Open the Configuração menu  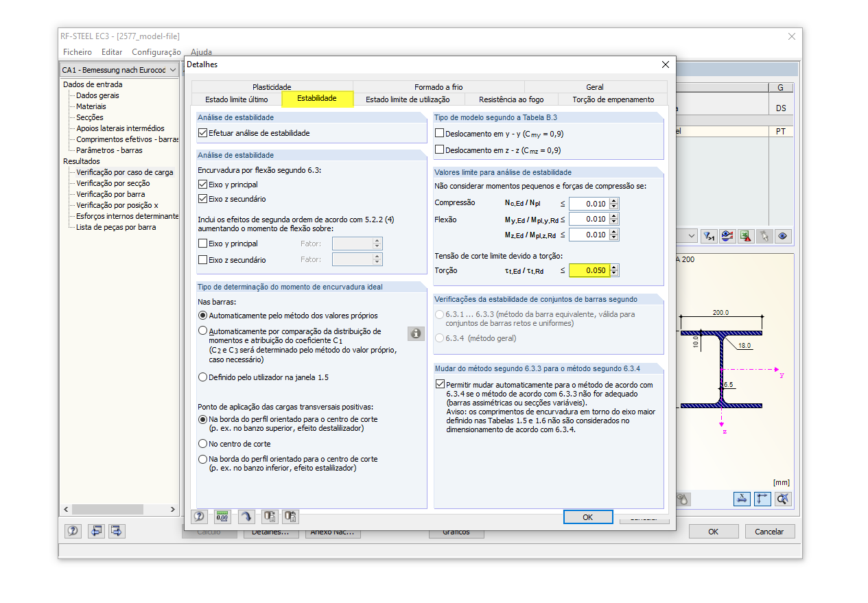click(x=156, y=52)
